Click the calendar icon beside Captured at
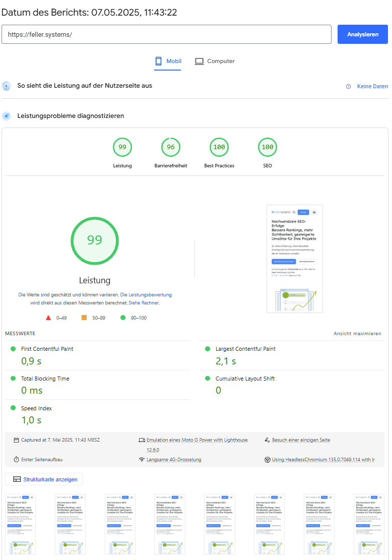392x560 pixels. pos(16,440)
